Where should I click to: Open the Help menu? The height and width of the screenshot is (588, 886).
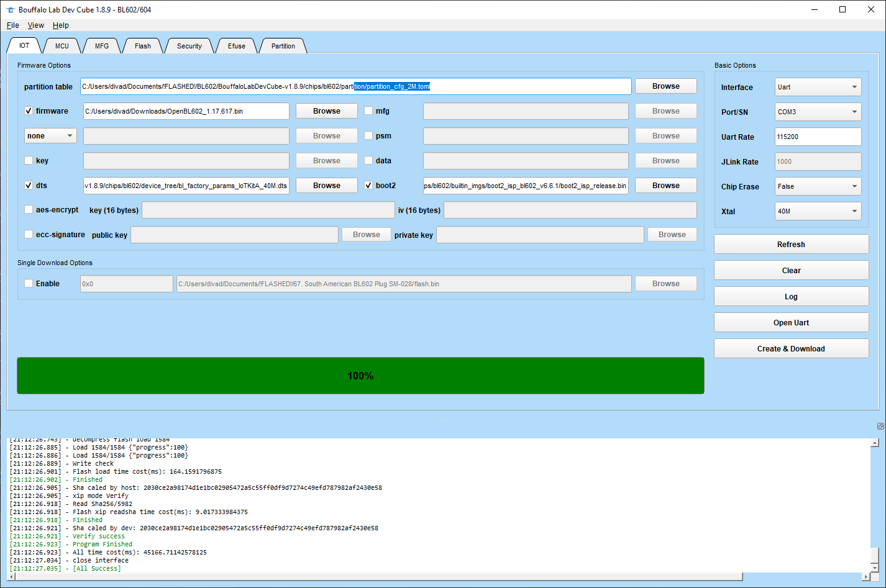61,25
